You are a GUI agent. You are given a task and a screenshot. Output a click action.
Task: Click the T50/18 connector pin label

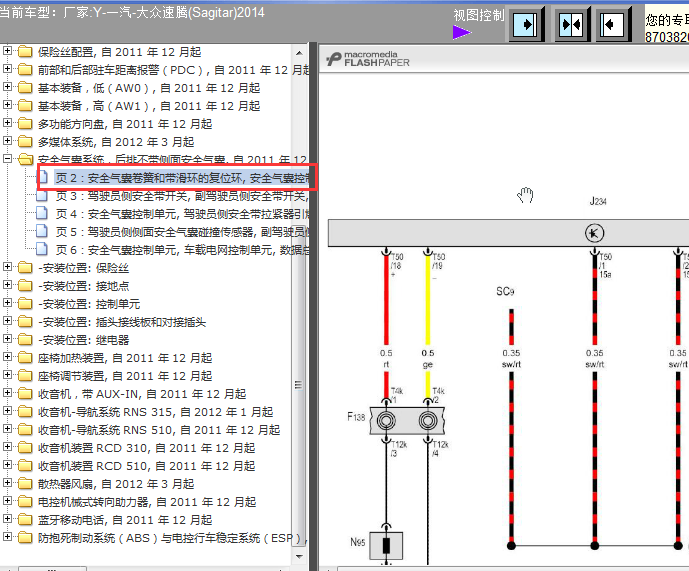click(x=396, y=261)
